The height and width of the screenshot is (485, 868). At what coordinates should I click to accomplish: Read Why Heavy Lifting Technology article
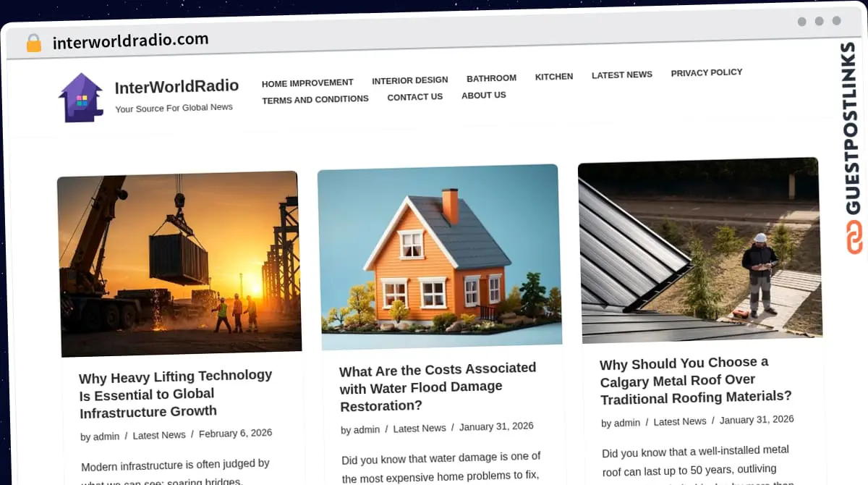pyautogui.click(x=176, y=395)
